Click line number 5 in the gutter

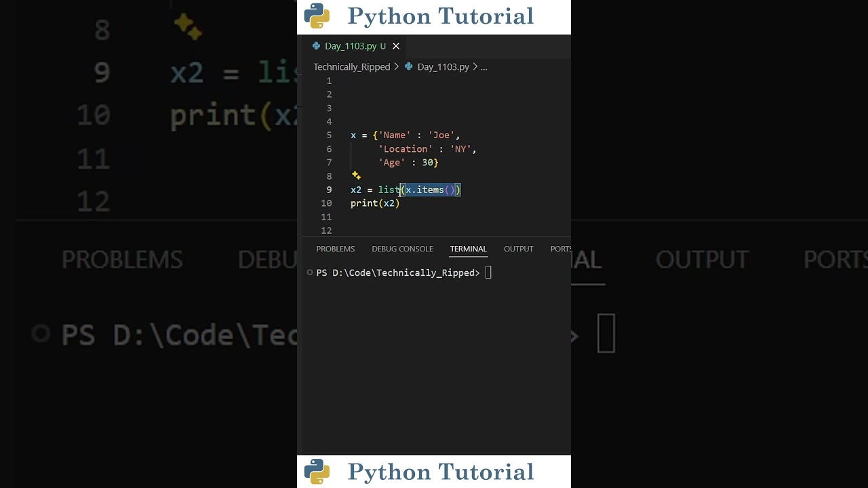(x=329, y=136)
